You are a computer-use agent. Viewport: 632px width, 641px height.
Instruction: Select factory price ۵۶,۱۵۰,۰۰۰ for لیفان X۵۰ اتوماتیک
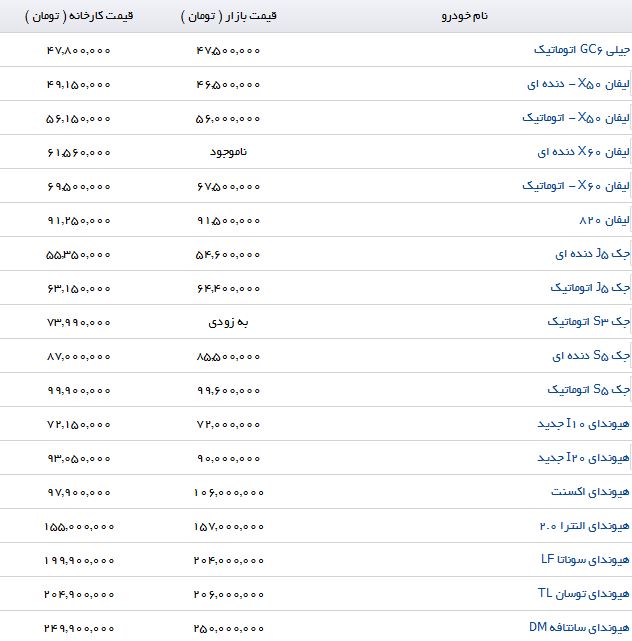click(78, 119)
